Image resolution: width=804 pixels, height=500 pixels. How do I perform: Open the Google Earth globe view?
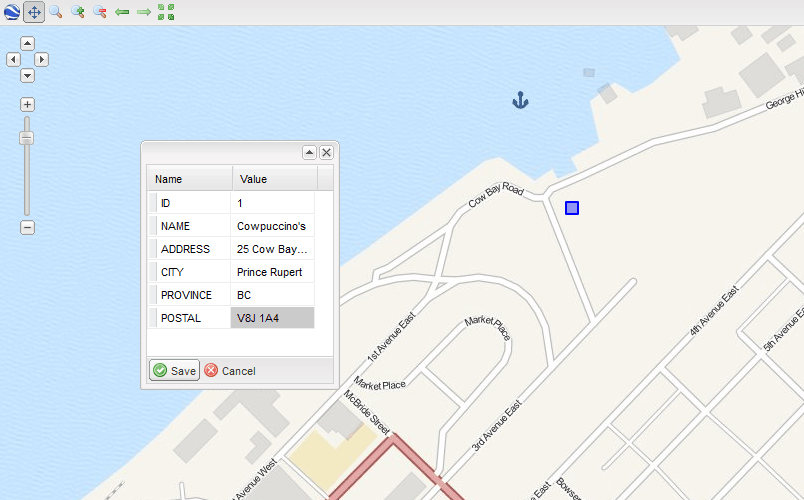(x=12, y=12)
